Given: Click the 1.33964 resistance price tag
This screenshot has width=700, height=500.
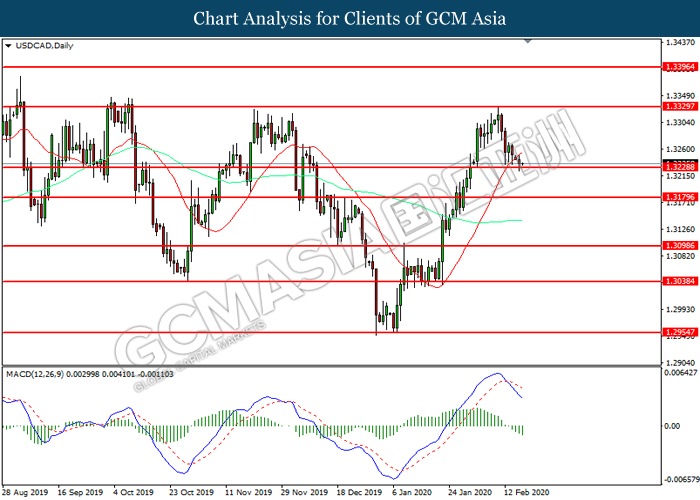Looking at the screenshot, I should tap(680, 67).
